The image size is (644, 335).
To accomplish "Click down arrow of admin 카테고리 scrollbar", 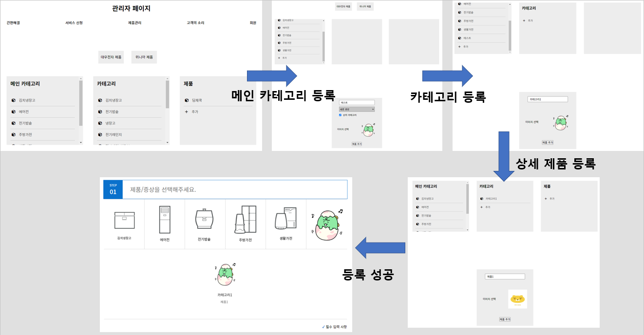I will [167, 143].
